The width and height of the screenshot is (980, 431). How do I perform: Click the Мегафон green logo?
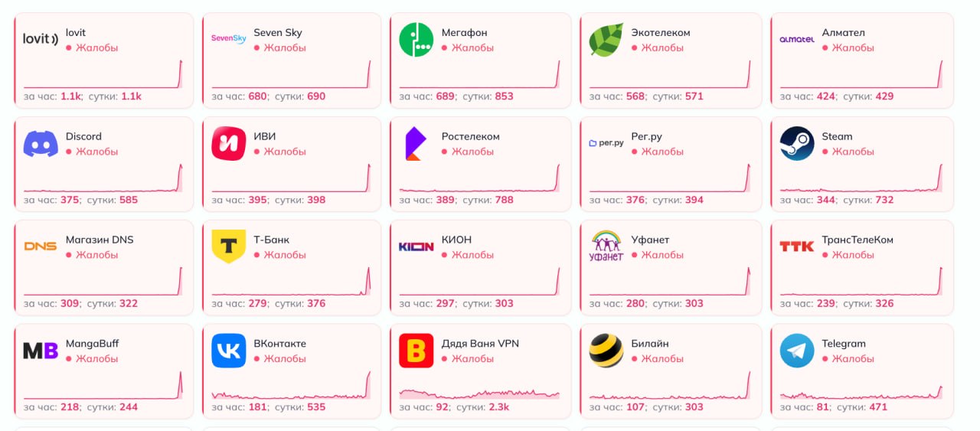click(416, 40)
